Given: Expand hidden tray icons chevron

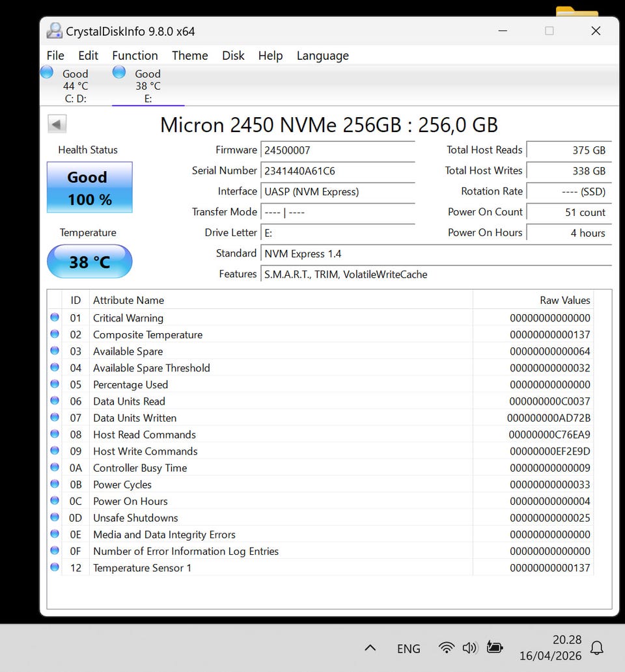Looking at the screenshot, I should click(x=370, y=648).
